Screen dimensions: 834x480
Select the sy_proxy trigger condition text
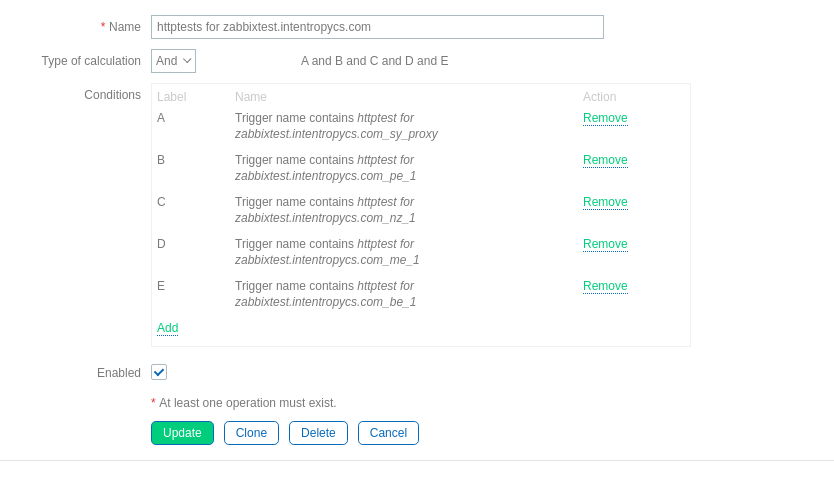pyautogui.click(x=336, y=126)
